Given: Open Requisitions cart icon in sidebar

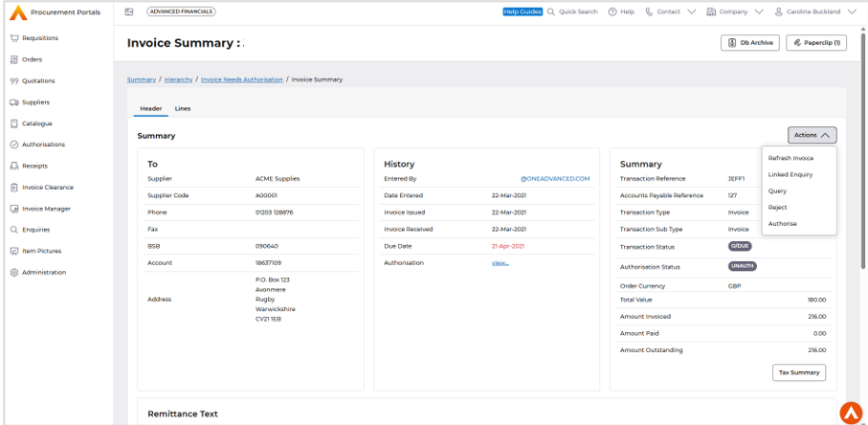Looking at the screenshot, I should (14, 38).
